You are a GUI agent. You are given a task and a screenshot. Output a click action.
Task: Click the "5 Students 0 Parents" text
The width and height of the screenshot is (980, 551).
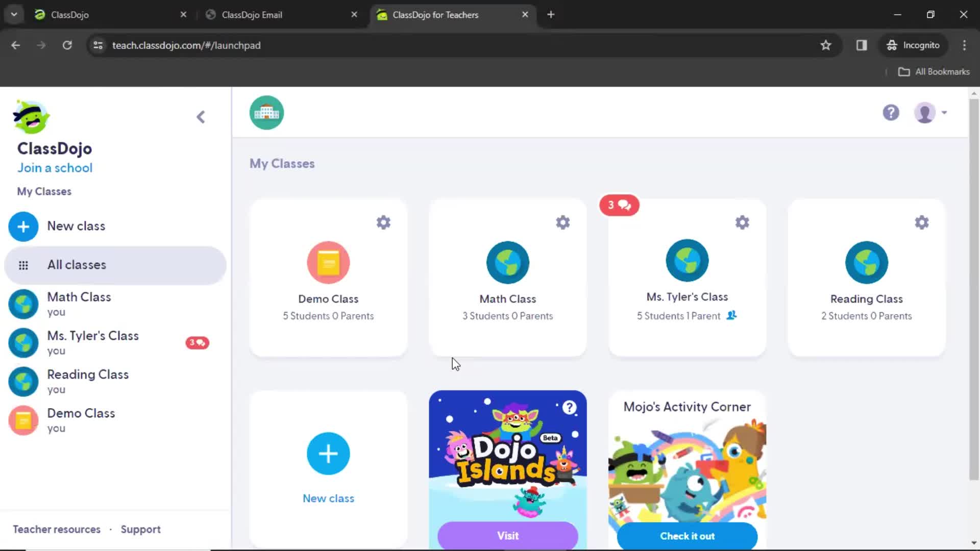(328, 316)
